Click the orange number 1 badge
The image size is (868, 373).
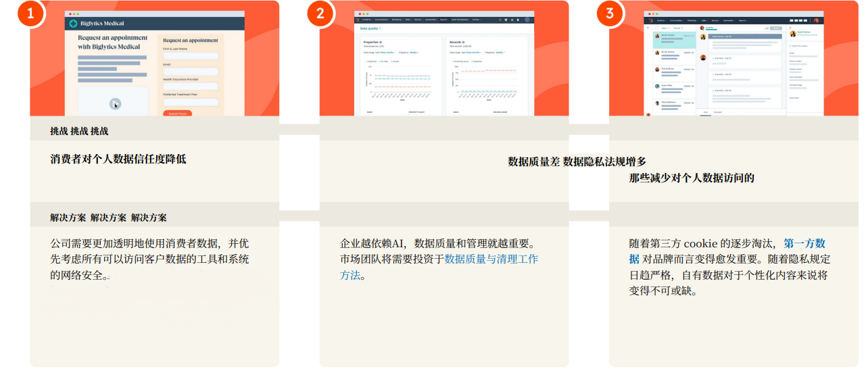(30, 13)
